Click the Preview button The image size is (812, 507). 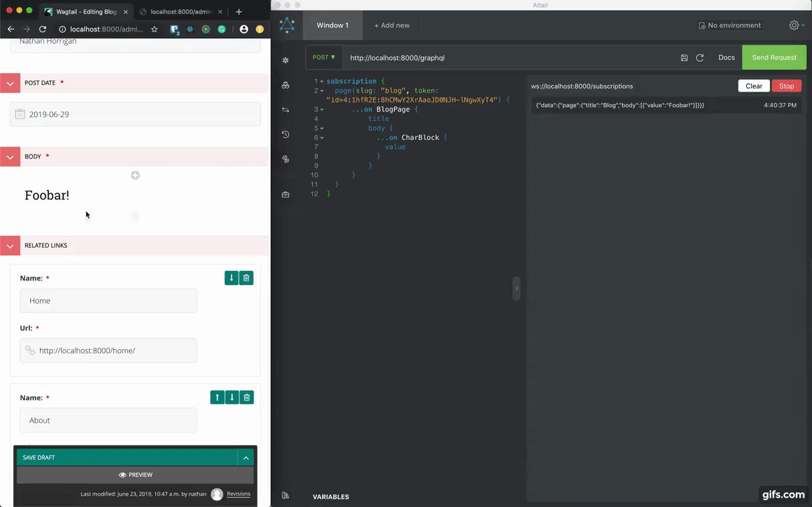(135, 475)
